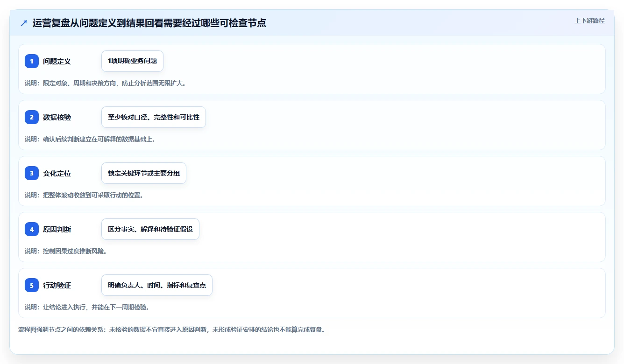
Task: Select the 明确负责人、时间、指标和复查点 chip
Action: click(x=157, y=285)
